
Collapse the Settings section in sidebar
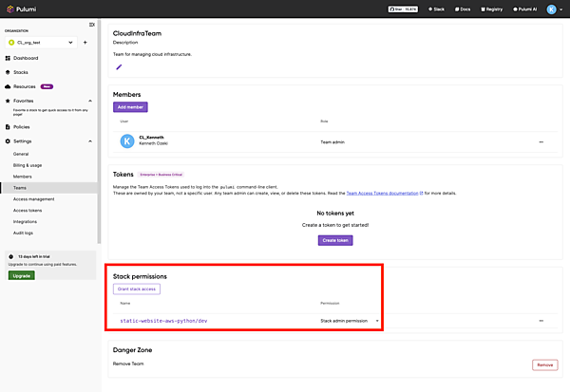tap(89, 140)
